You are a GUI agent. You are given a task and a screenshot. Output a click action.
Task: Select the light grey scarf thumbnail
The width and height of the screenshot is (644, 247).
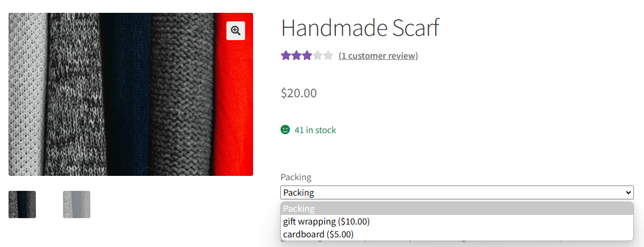(76, 204)
